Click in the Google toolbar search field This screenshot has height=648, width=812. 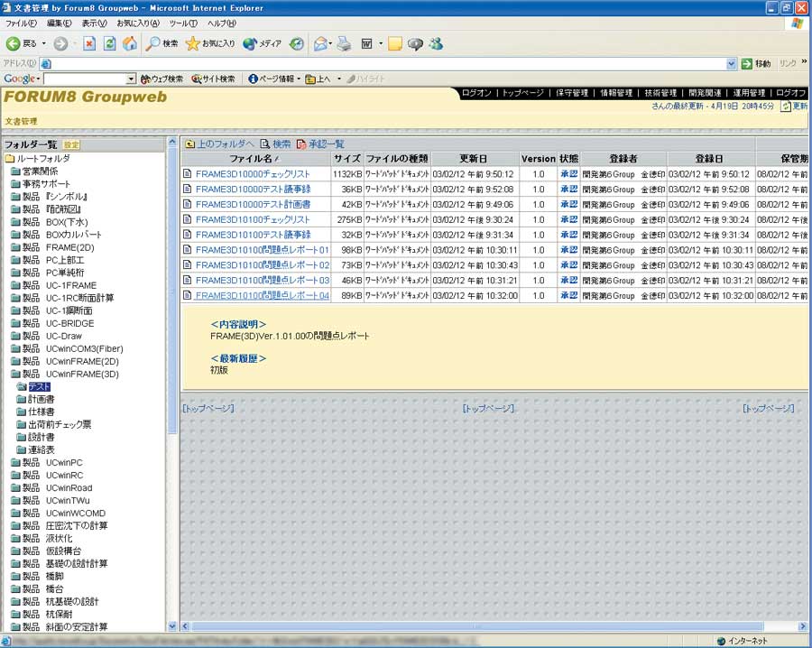86,79
